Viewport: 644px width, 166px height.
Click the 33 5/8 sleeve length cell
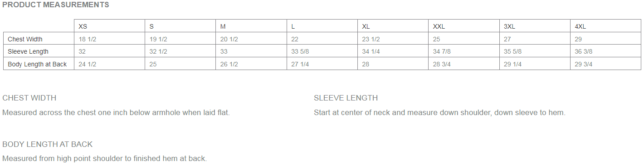[x=322, y=51]
